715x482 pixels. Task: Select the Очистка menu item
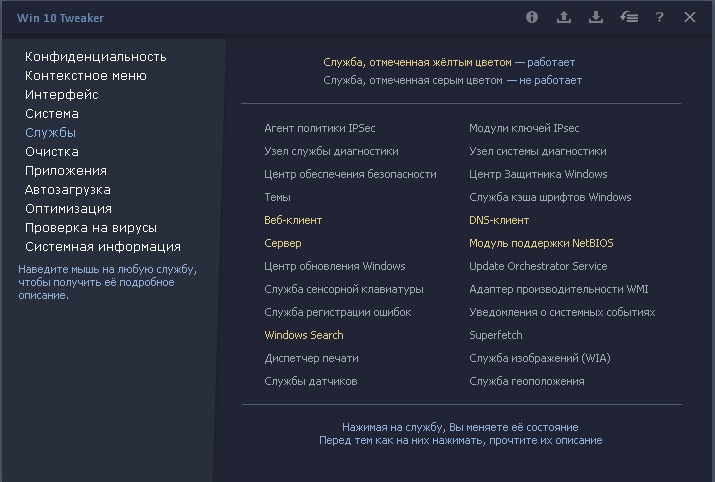(52, 152)
